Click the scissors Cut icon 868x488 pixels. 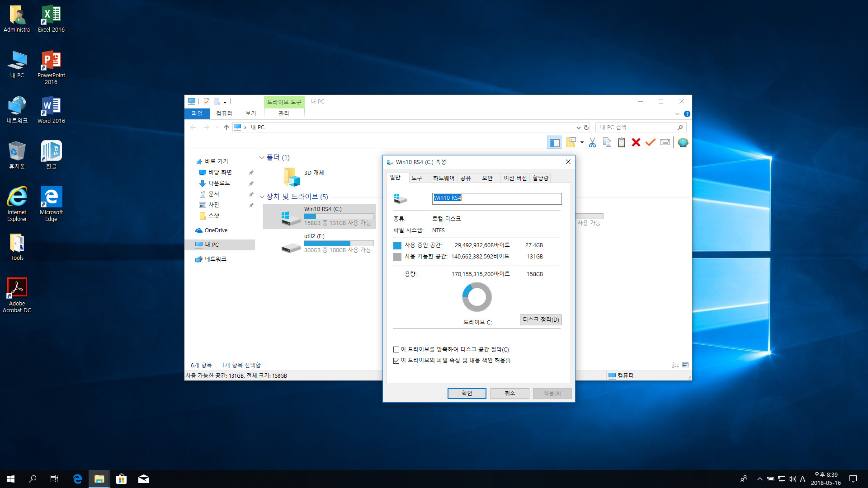pyautogui.click(x=592, y=143)
